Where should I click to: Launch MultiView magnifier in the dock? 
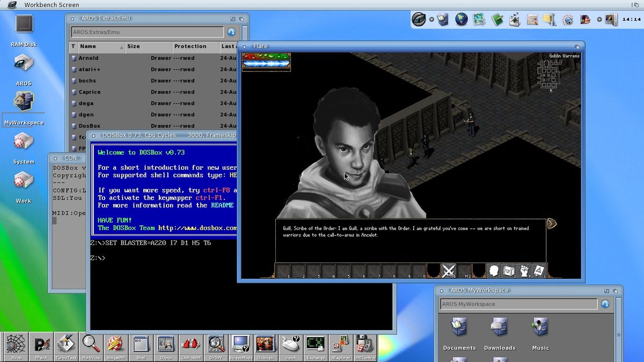91,345
